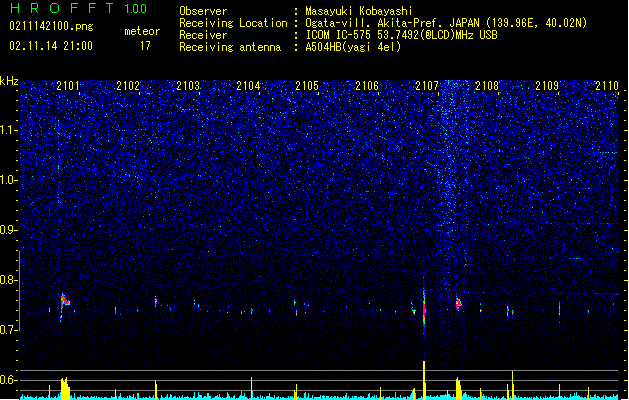Click the 0.6 frequency axis label
This screenshot has height=400, width=629.
point(9,380)
